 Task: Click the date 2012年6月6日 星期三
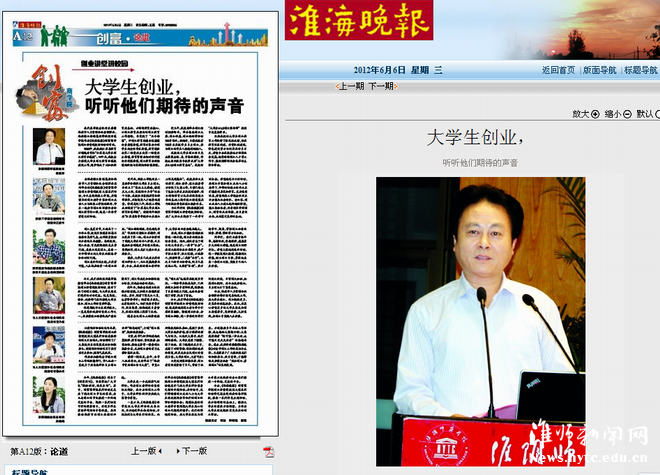tap(398, 70)
